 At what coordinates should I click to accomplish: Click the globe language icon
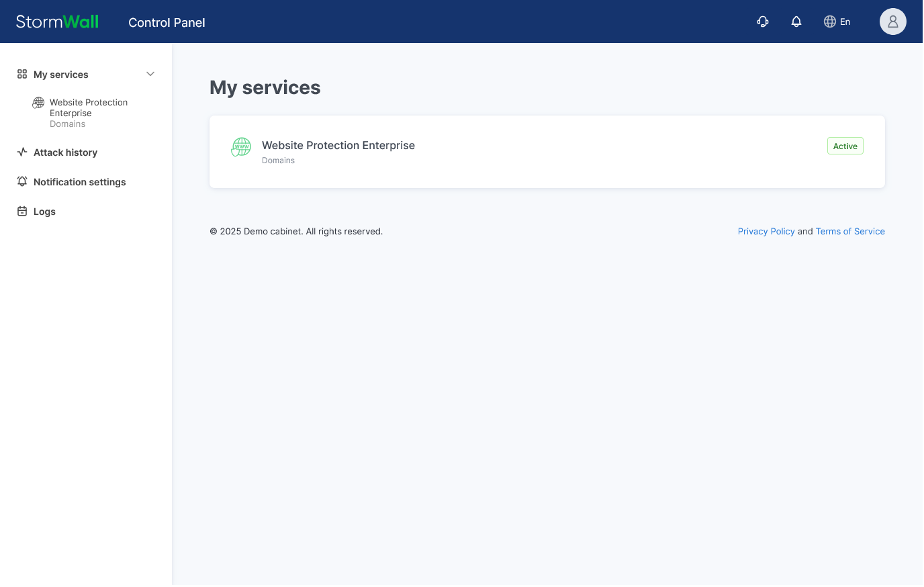click(830, 21)
